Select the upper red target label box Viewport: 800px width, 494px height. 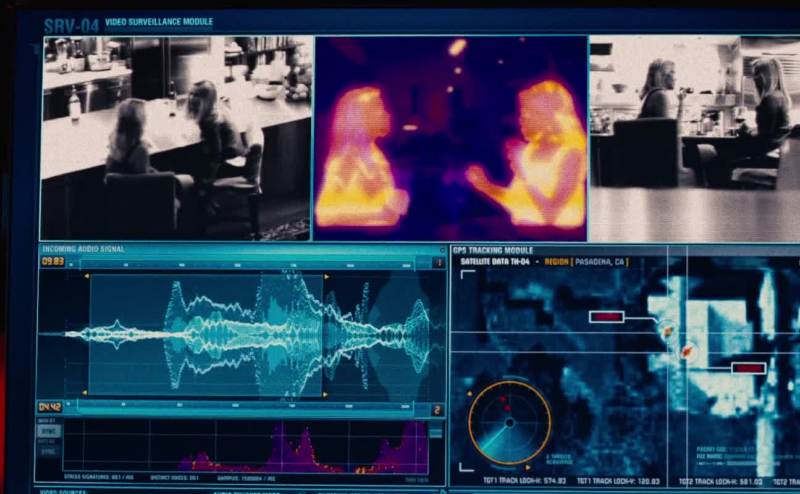pyautogui.click(x=606, y=317)
